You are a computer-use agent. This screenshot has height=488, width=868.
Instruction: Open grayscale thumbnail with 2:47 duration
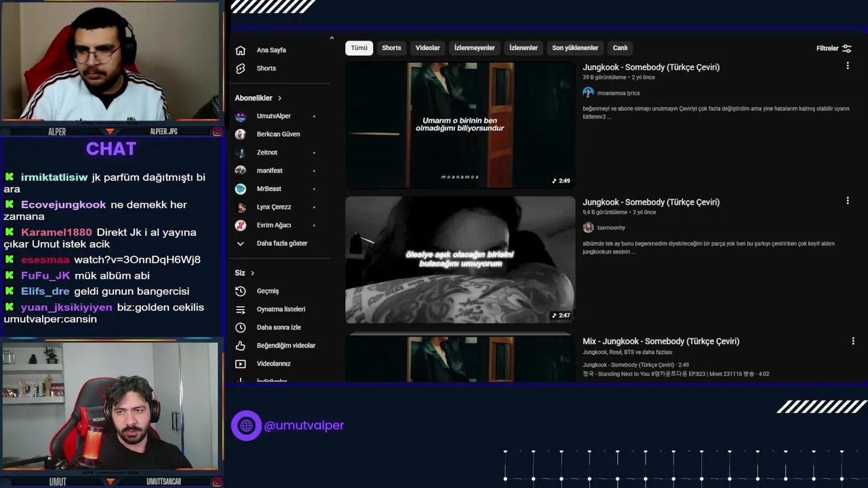click(460, 260)
